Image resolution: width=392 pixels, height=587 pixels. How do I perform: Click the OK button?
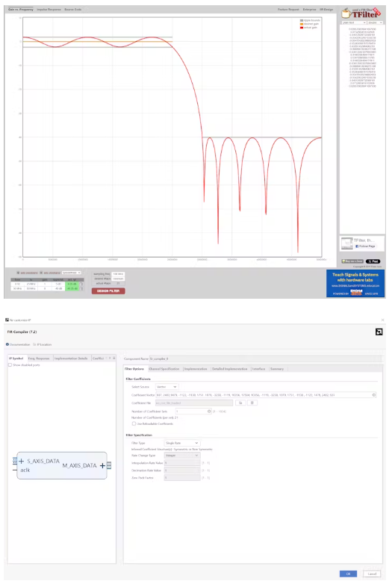(348, 574)
